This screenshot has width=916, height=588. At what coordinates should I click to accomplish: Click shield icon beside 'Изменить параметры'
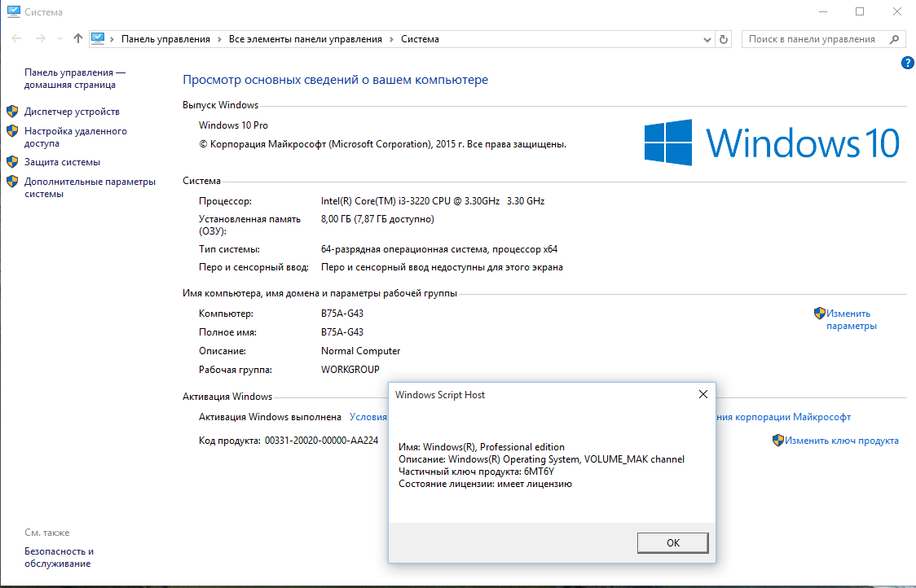pos(820,314)
